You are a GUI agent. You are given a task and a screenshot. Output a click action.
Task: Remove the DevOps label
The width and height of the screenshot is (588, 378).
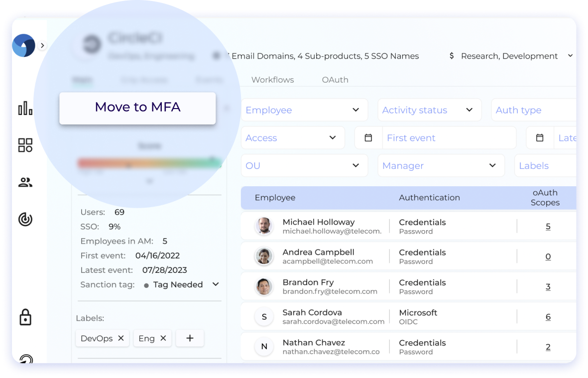pos(120,338)
